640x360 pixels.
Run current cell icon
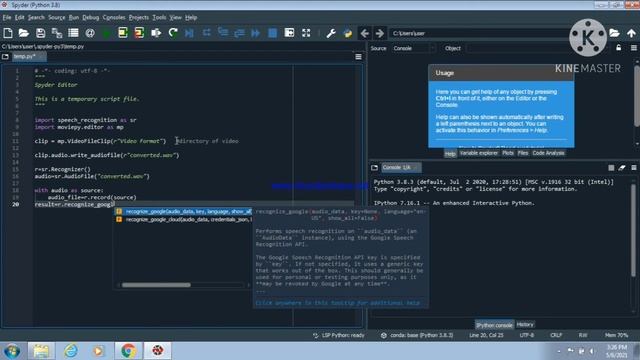pos(123,33)
